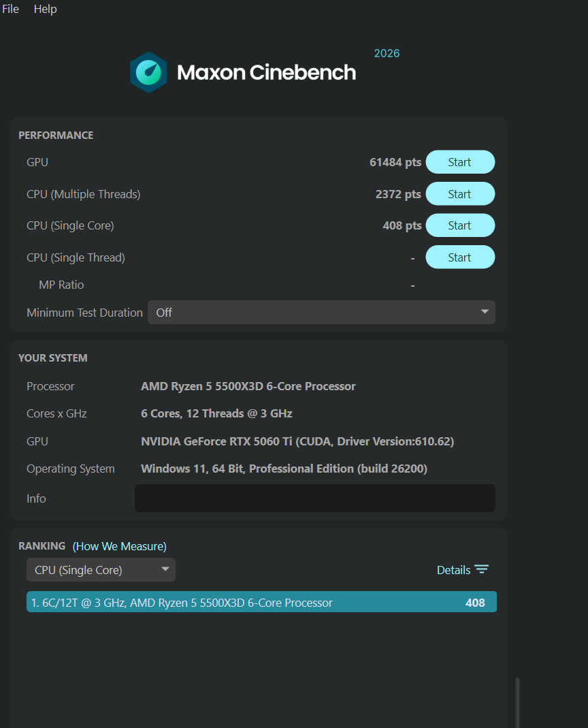This screenshot has height=728, width=588.
Task: Click the 2026 version label
Action: tap(387, 53)
